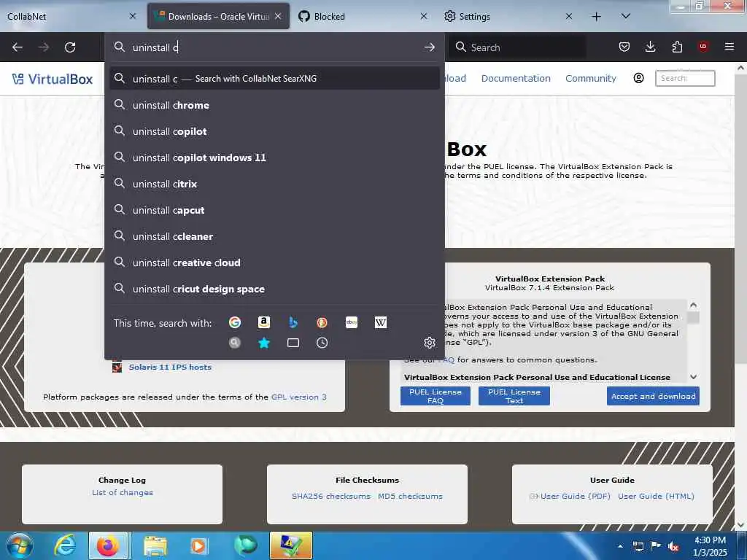Select suggestion 'uninstall ccleaner'

tap(274, 236)
